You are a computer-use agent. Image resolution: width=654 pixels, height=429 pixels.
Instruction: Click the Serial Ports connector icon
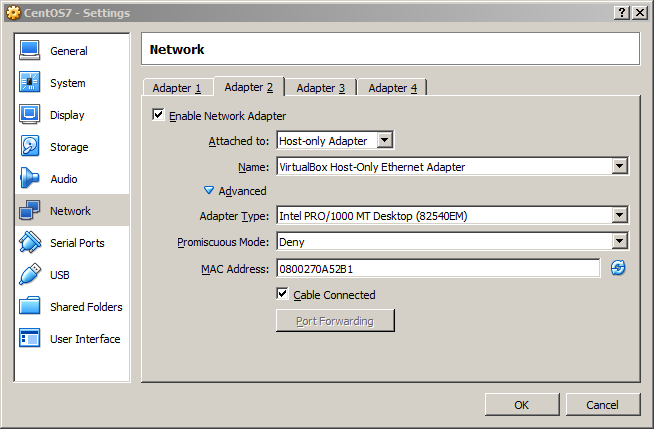click(29, 243)
